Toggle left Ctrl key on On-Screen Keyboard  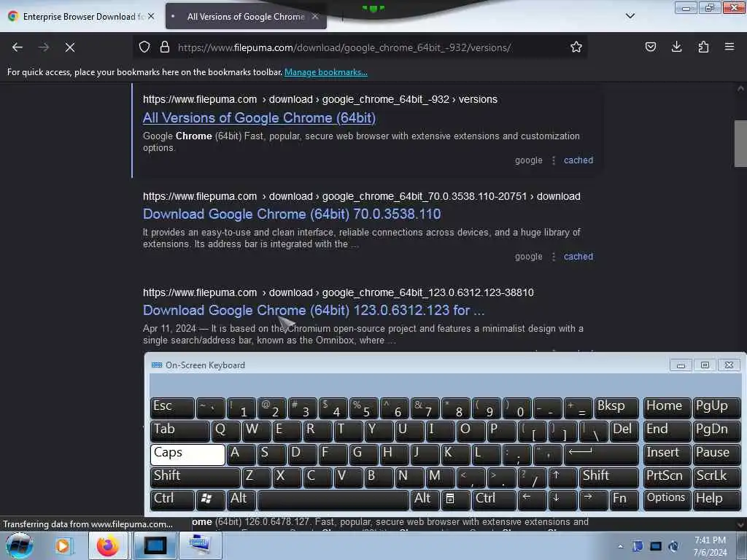tap(172, 499)
